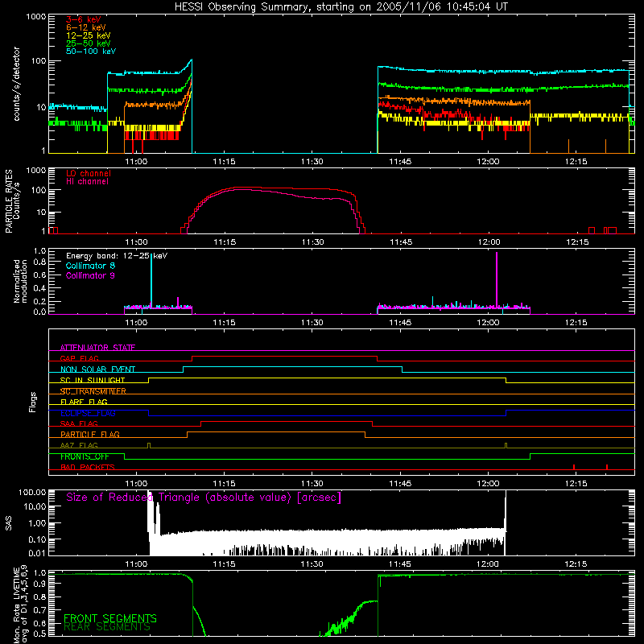
Task: Click the ATTENUATOR_STATE flag label
Action: tap(97, 348)
